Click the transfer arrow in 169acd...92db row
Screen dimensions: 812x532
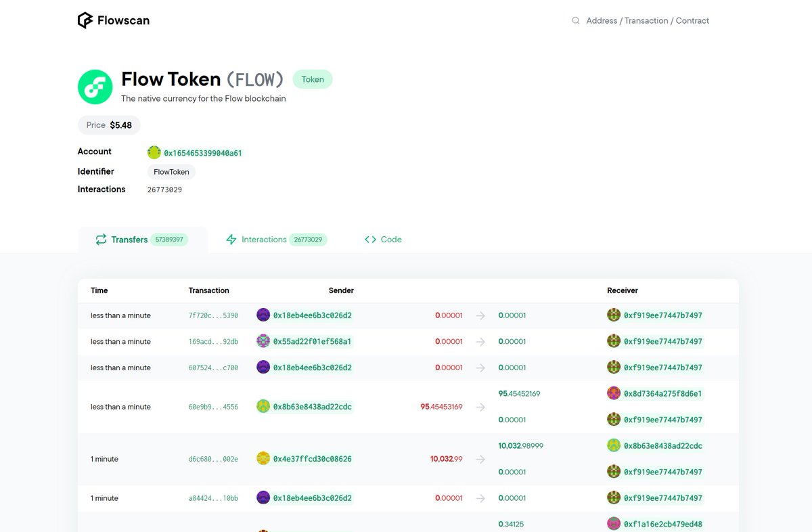point(480,342)
